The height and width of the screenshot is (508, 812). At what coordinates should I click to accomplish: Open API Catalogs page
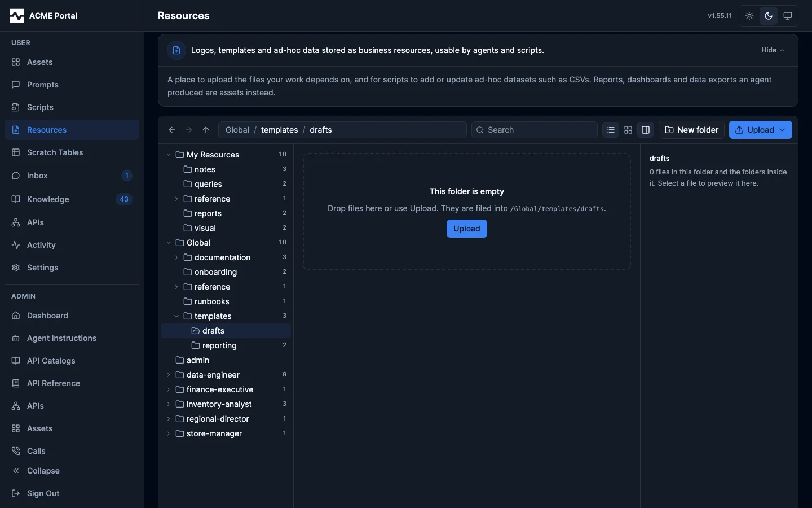click(x=72, y=361)
